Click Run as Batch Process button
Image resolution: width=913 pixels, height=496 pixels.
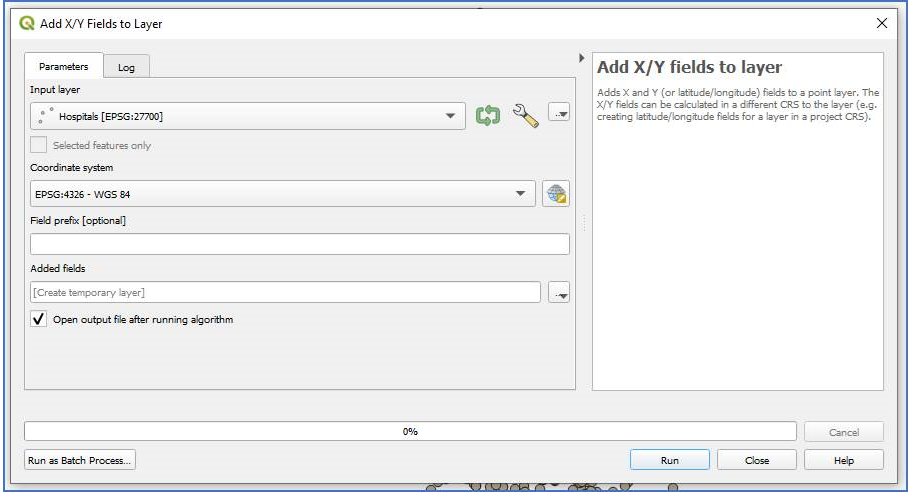coord(80,460)
